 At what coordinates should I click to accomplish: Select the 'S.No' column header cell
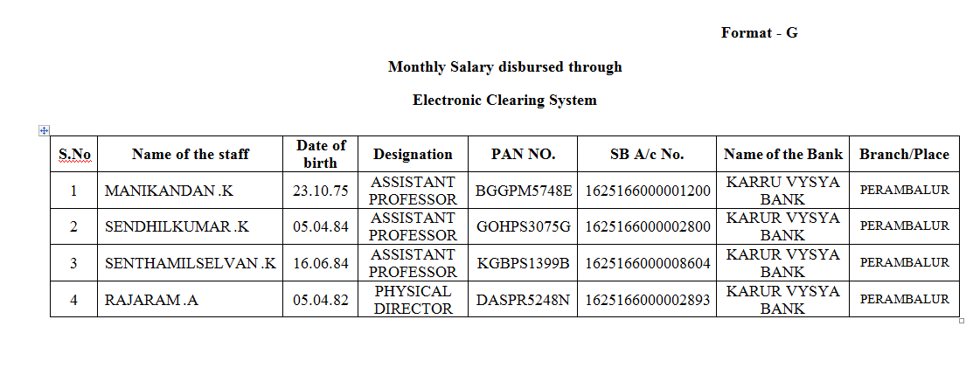[74, 155]
